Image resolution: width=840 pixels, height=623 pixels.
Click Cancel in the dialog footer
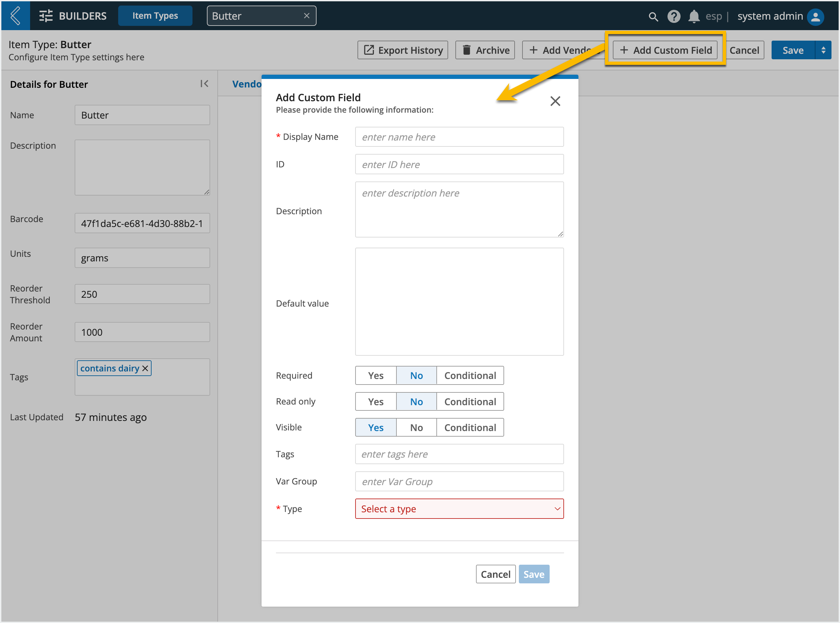click(x=495, y=574)
